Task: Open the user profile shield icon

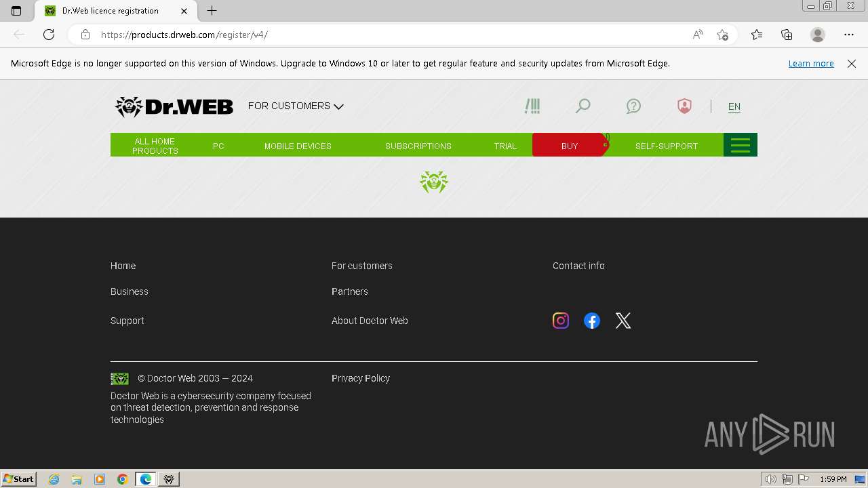Action: [x=684, y=106]
